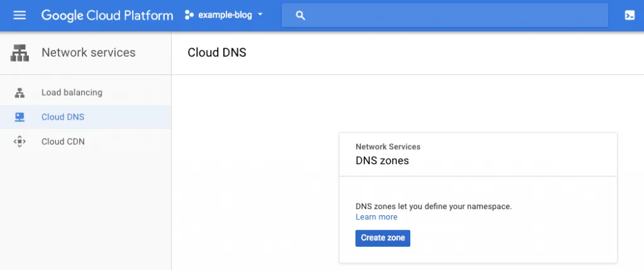
Task: Click the Create zone button
Action: (383, 238)
